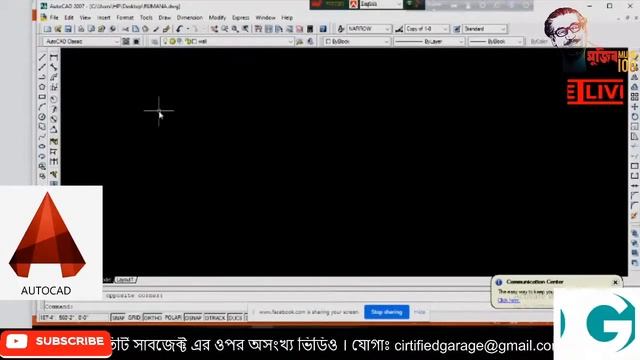Select the Linear Dimension tool
Image resolution: width=640 pixels, height=360 pixels.
point(53,57)
